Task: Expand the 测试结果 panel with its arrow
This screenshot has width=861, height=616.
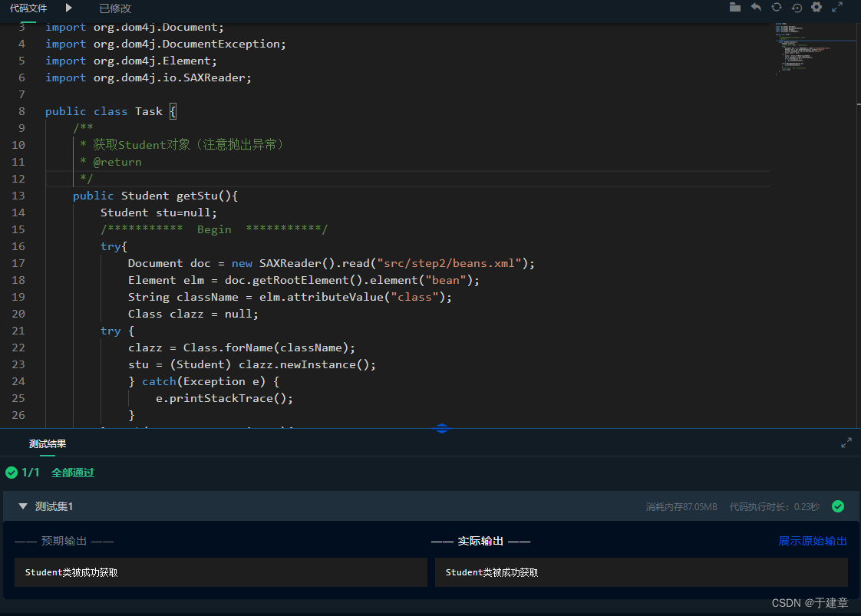Action: pyautogui.click(x=846, y=443)
